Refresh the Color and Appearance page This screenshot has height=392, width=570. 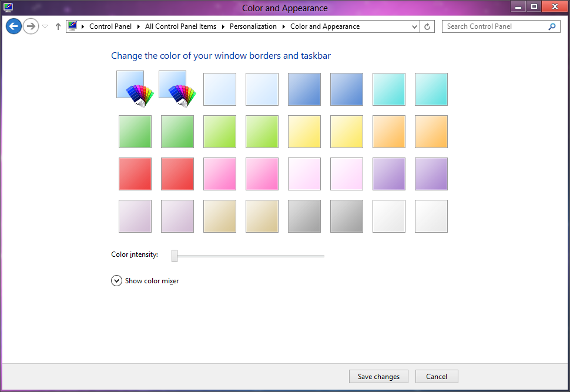point(427,26)
